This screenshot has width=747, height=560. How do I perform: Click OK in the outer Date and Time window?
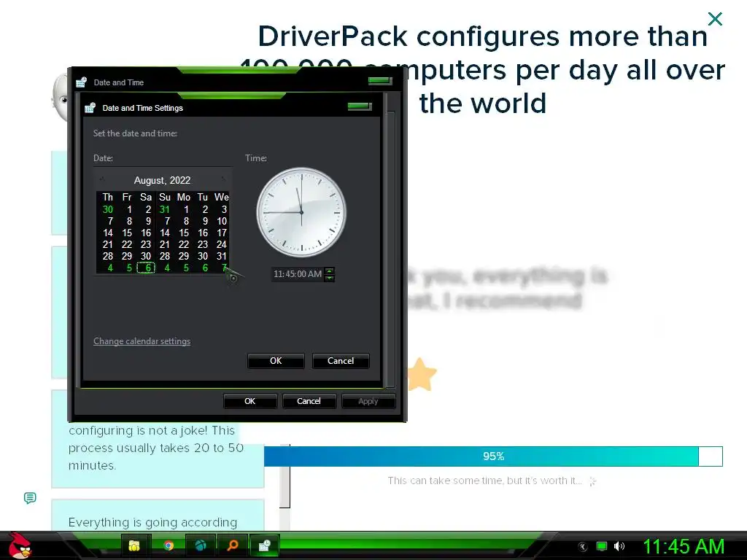pos(250,401)
